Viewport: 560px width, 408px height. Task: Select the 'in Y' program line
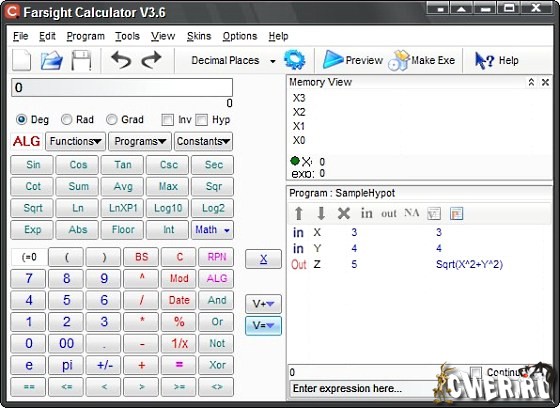pyautogui.click(x=418, y=248)
